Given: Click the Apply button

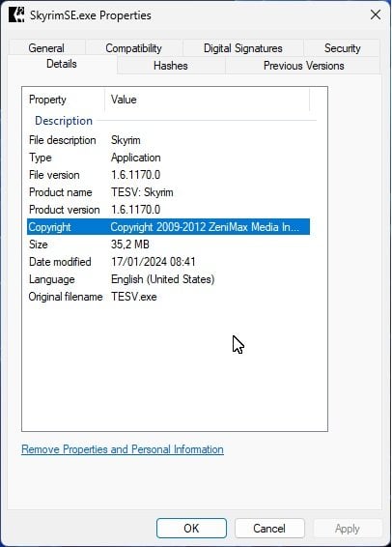Looking at the screenshot, I should coord(348,529).
